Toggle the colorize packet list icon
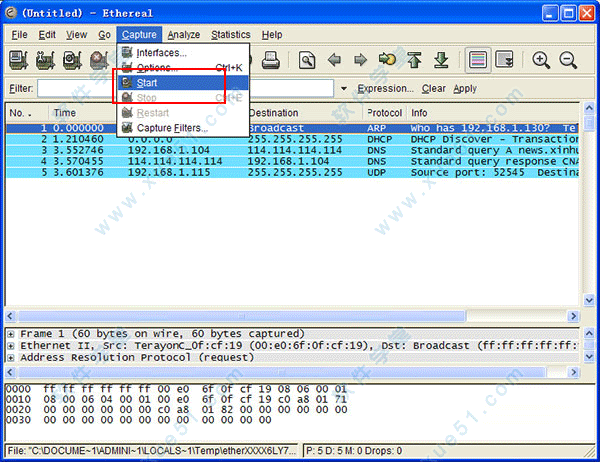This screenshot has height=462, width=600. [478, 60]
